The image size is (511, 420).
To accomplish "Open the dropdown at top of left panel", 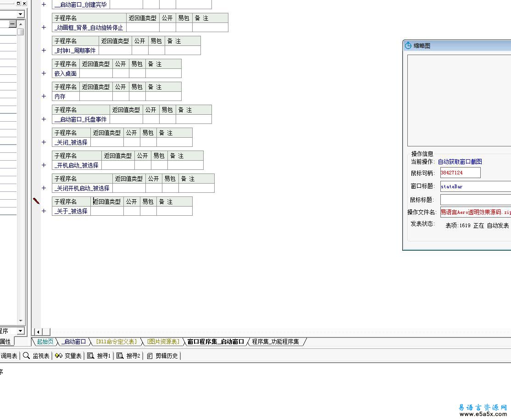I will click(x=21, y=15).
